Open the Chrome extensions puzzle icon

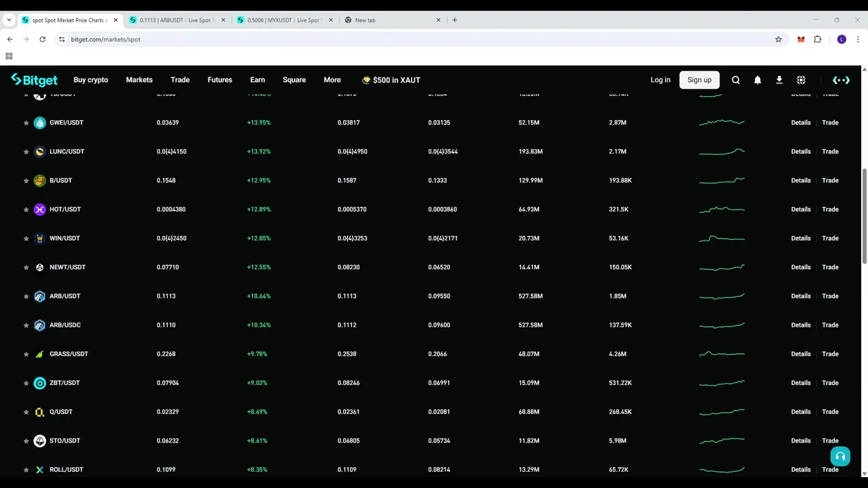[x=818, y=39]
